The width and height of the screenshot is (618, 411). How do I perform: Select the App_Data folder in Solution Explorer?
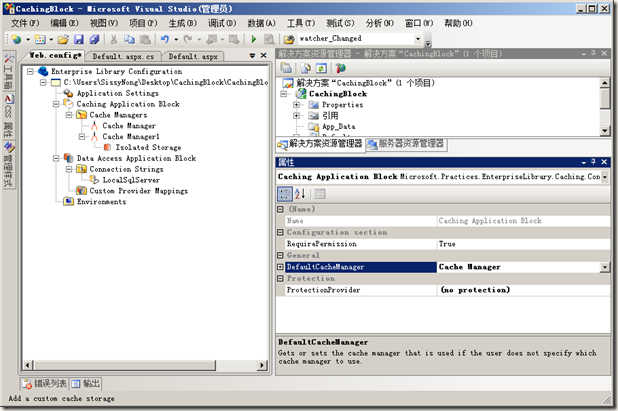pyautogui.click(x=339, y=126)
